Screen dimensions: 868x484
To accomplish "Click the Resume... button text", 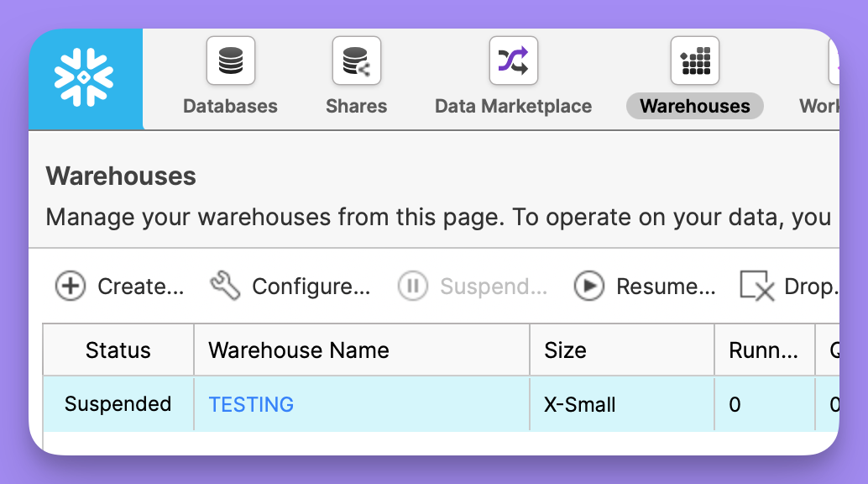I will [666, 287].
